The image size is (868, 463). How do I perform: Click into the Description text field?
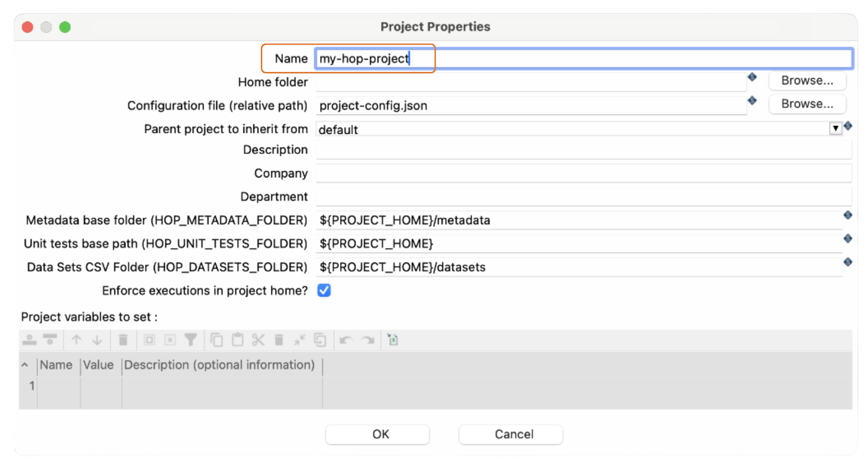pyautogui.click(x=583, y=150)
